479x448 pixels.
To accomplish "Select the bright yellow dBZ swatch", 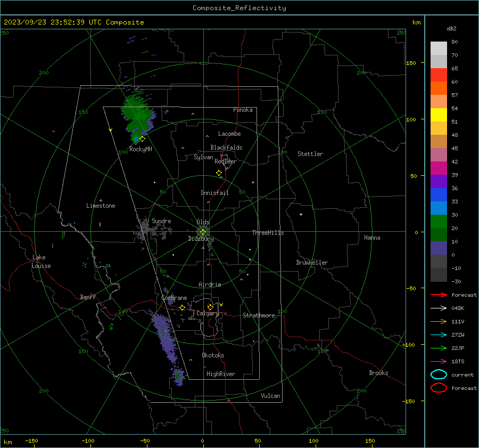I will (x=439, y=115).
